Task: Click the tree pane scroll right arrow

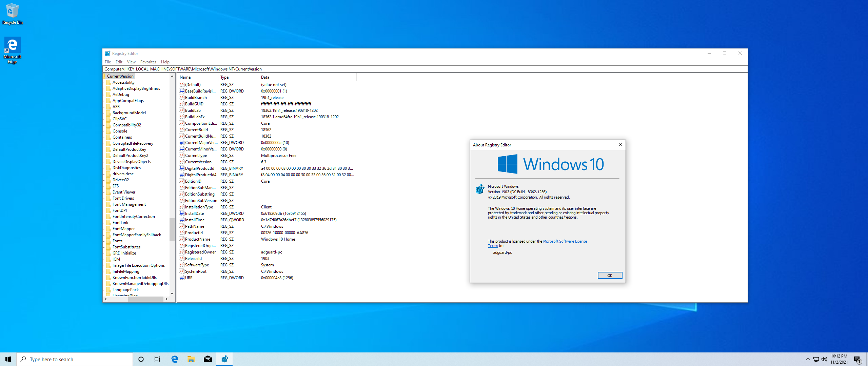Action: click(166, 299)
